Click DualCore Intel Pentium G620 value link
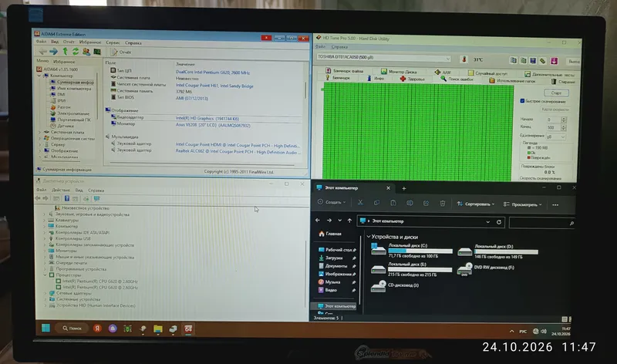Viewport: 617px width, 364px height. click(213, 72)
